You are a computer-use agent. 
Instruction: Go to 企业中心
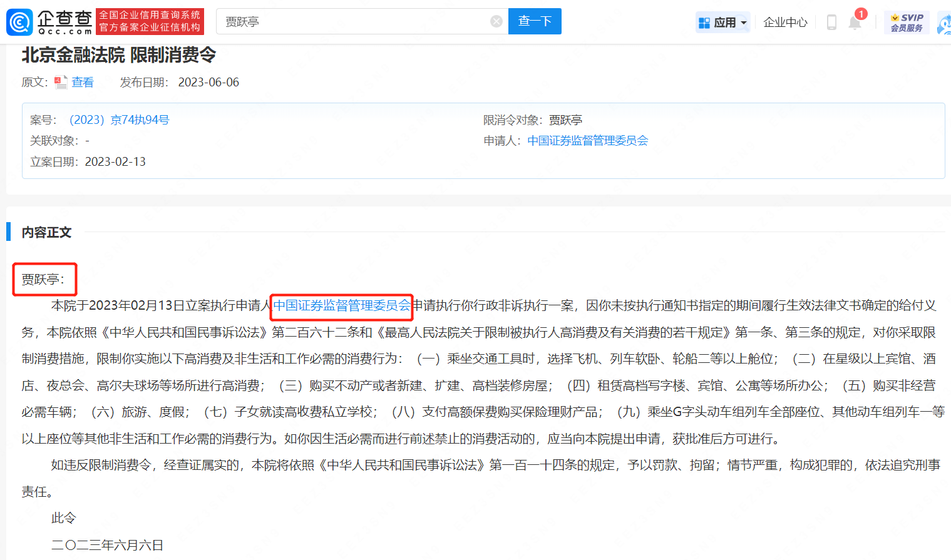point(785,23)
